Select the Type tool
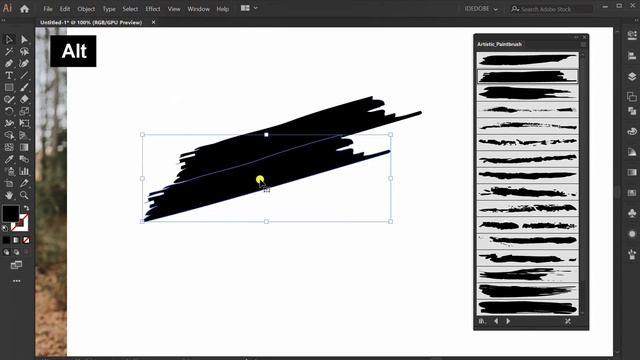Image resolution: width=640 pixels, height=360 pixels. pyautogui.click(x=9, y=76)
